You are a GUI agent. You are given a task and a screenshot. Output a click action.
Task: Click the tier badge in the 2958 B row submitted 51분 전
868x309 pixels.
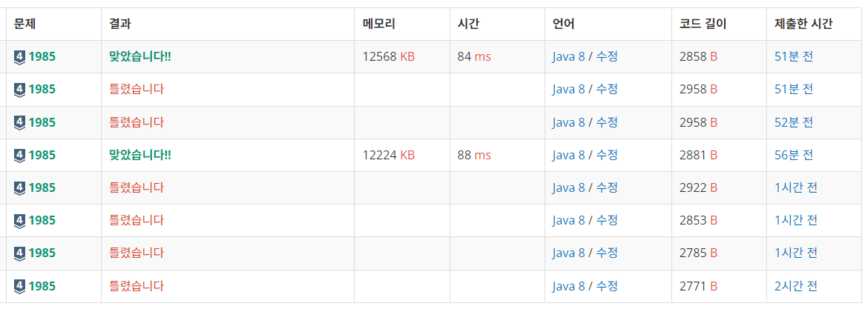click(x=20, y=90)
